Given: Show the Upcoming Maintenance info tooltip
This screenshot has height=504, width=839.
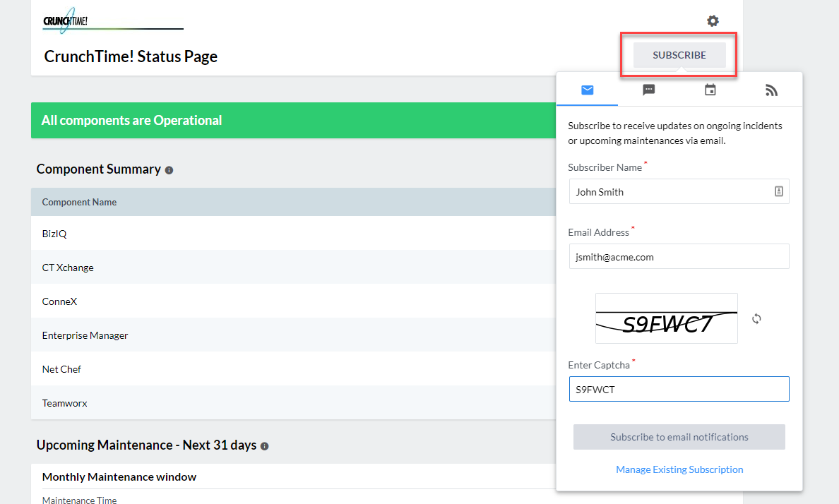Looking at the screenshot, I should 264,445.
